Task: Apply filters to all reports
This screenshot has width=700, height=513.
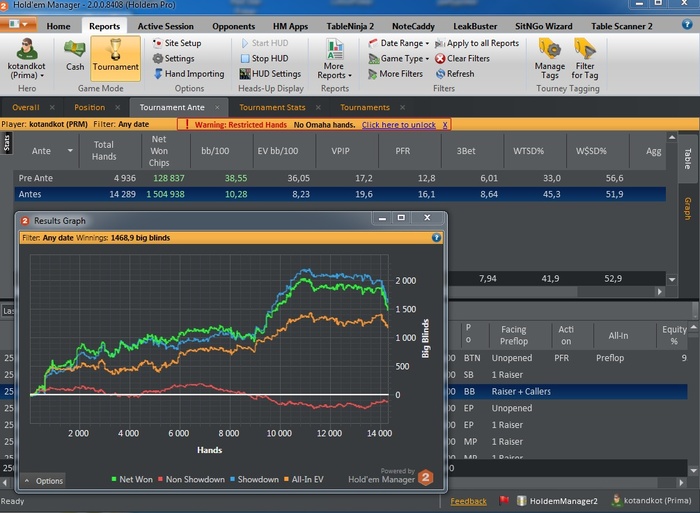Action: pyautogui.click(x=477, y=43)
